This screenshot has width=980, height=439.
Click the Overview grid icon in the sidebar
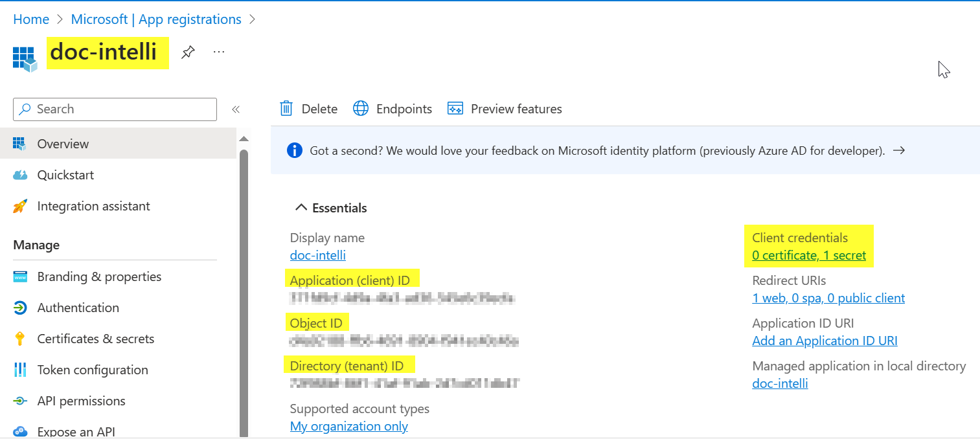coord(19,144)
